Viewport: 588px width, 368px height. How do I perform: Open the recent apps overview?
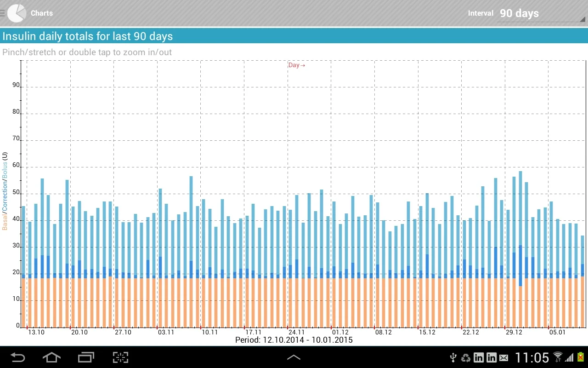tap(86, 357)
